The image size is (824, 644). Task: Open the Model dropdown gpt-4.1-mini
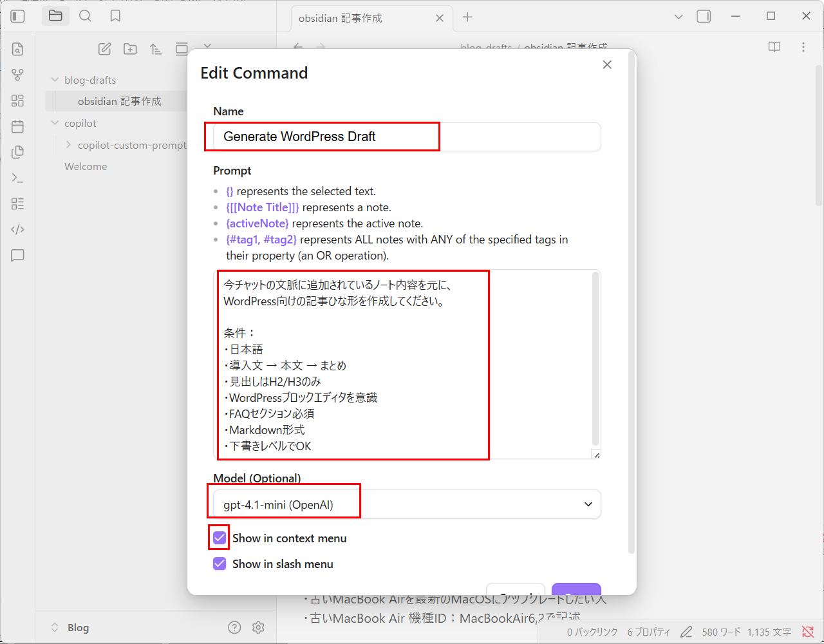[x=407, y=504]
